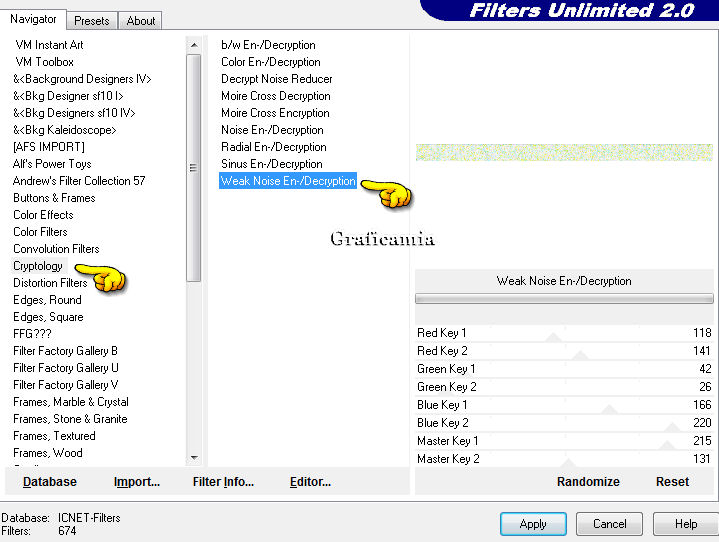This screenshot has width=719, height=542.
Task: Choose Color En-/Decryption filter
Action: click(271, 62)
